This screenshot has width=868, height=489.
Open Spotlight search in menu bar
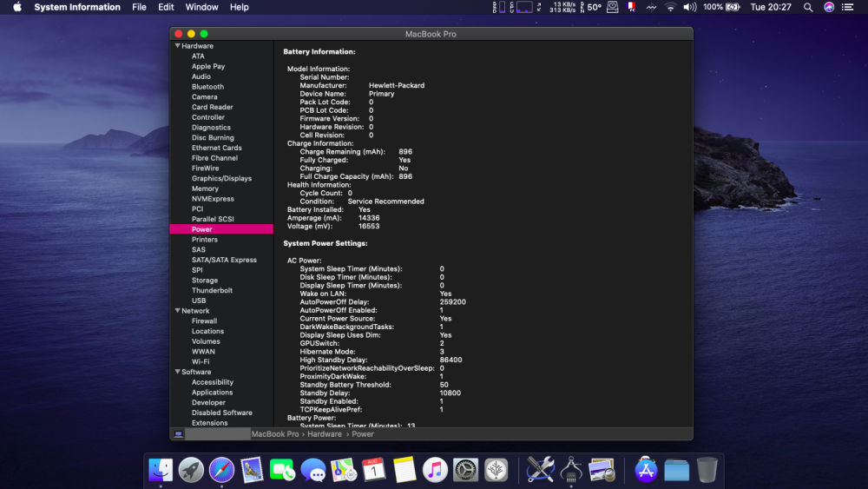[x=808, y=7]
